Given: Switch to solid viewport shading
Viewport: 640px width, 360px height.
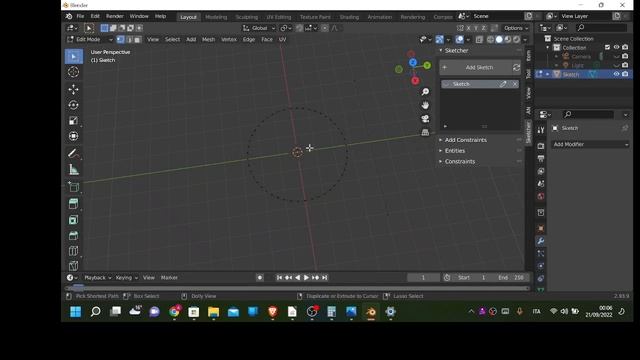Looking at the screenshot, I should [x=499, y=40].
